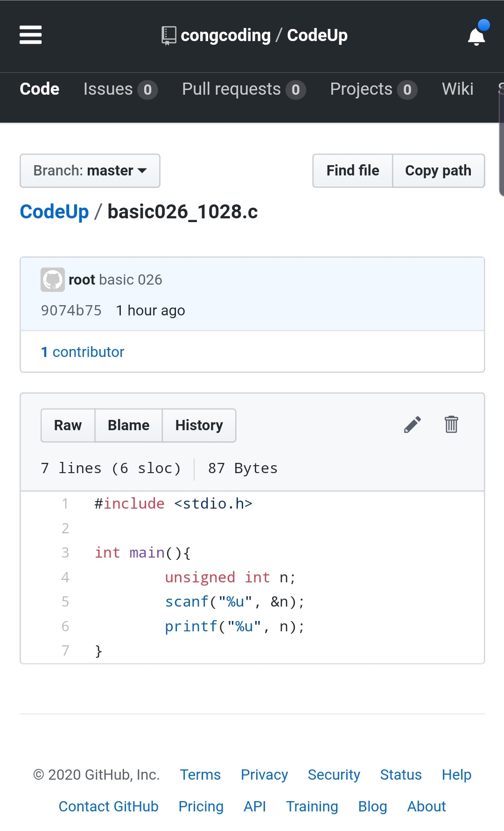Open Contact GitHub footer link
This screenshot has width=504, height=831.
tap(108, 806)
